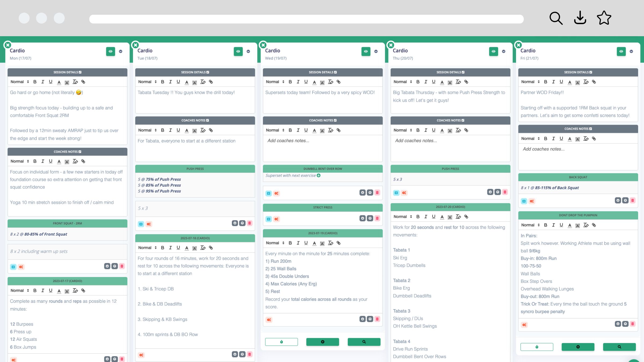Click the Push Press header on Tuesday
644x362 pixels.
pos(195,169)
